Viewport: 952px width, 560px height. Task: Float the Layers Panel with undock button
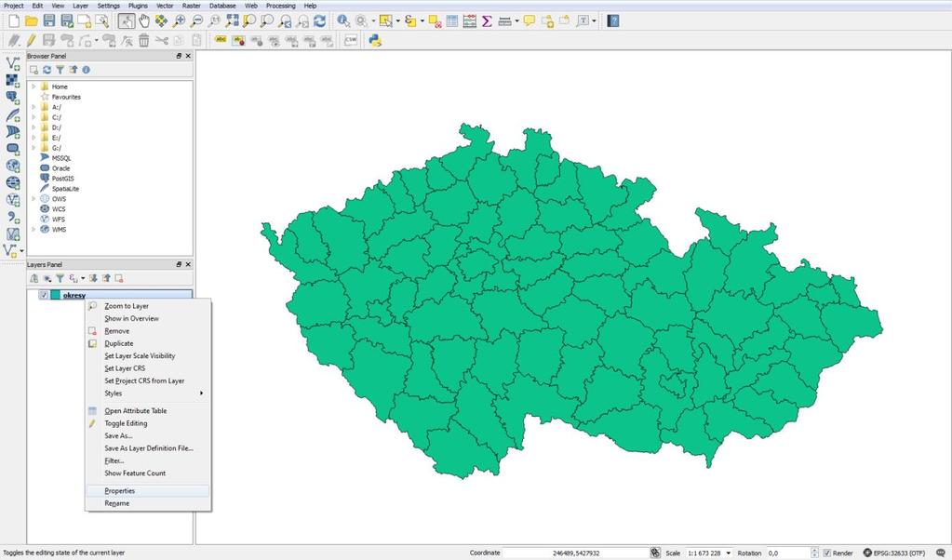pos(179,264)
